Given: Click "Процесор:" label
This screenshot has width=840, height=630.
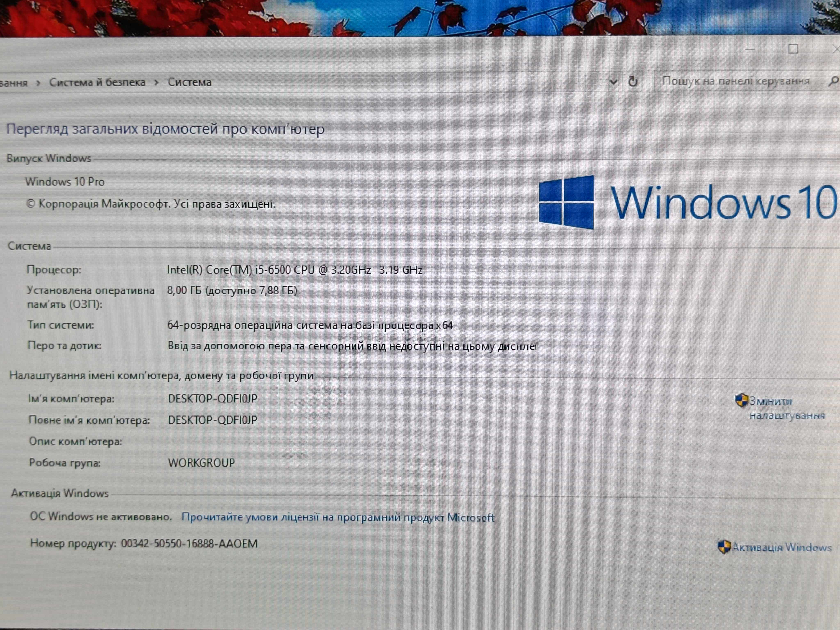Looking at the screenshot, I should [x=54, y=270].
